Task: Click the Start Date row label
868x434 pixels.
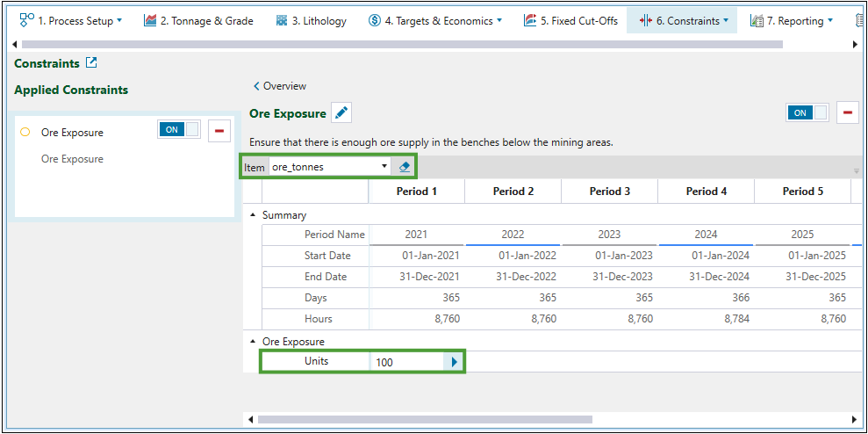Action: 327,256
